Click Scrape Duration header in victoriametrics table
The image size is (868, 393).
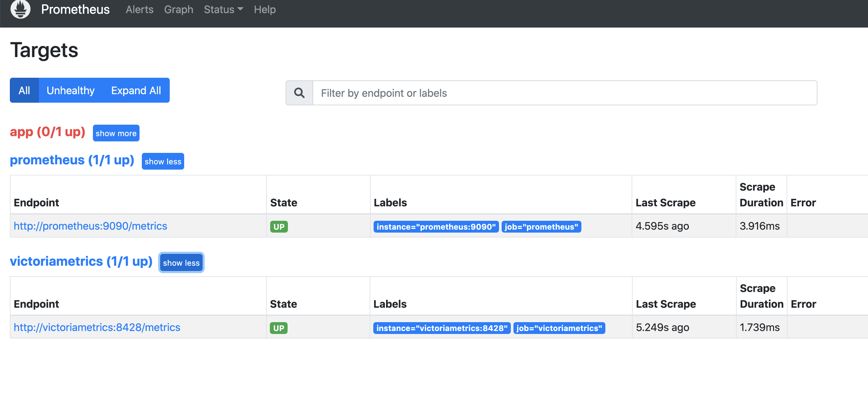coord(762,296)
